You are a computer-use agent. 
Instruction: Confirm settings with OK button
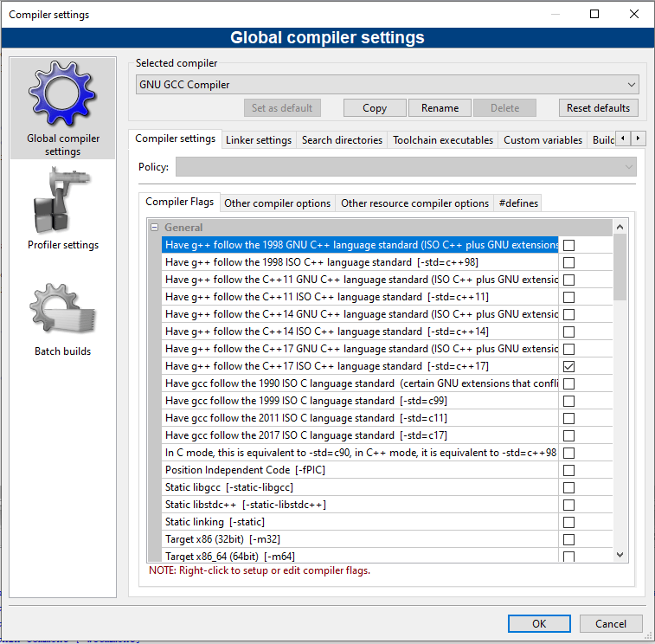click(x=539, y=623)
